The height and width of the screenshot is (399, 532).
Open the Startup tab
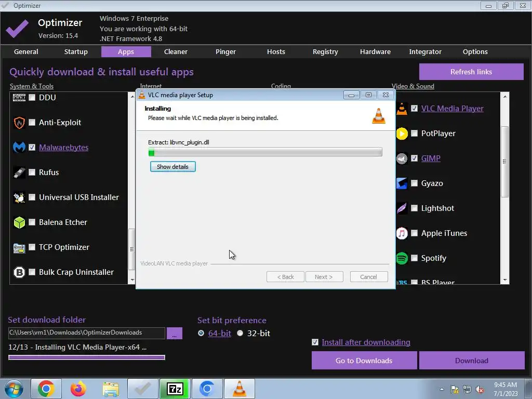tap(76, 52)
